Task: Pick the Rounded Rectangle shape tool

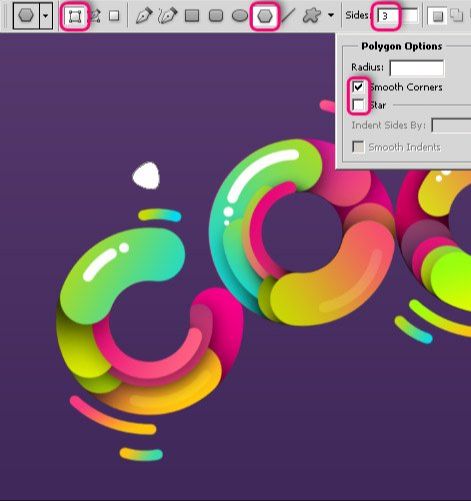Action: tap(216, 16)
